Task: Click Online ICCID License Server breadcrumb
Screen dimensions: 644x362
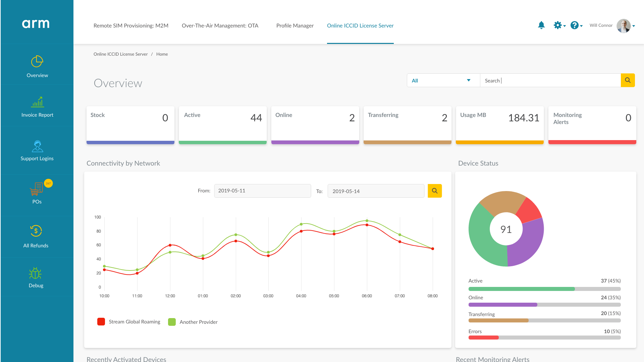Action: (120, 54)
